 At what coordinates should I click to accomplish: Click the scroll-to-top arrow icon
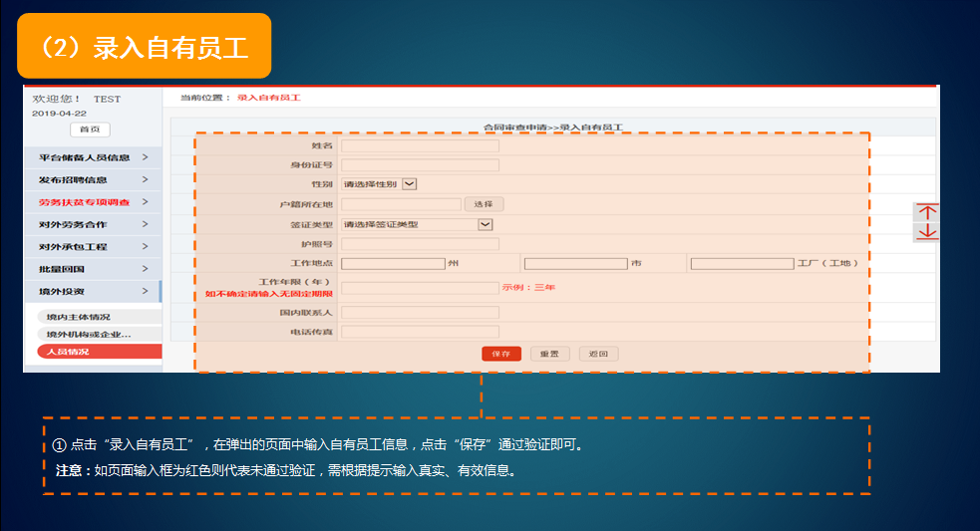(927, 212)
